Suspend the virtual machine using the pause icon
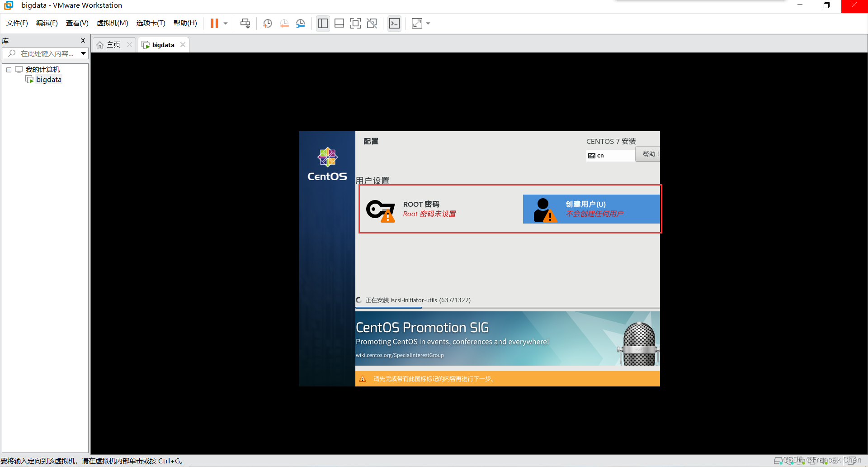 tap(214, 23)
